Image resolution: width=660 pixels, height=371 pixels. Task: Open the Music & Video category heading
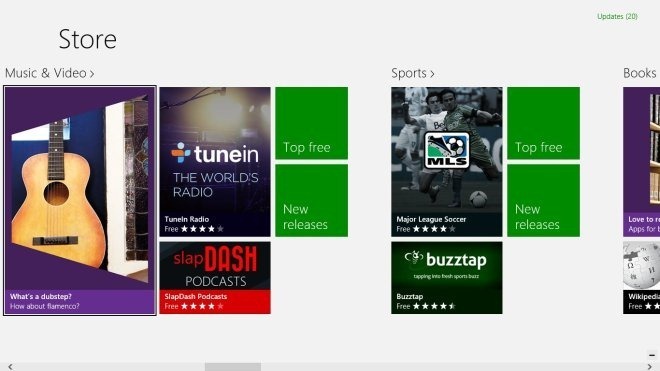click(x=49, y=73)
